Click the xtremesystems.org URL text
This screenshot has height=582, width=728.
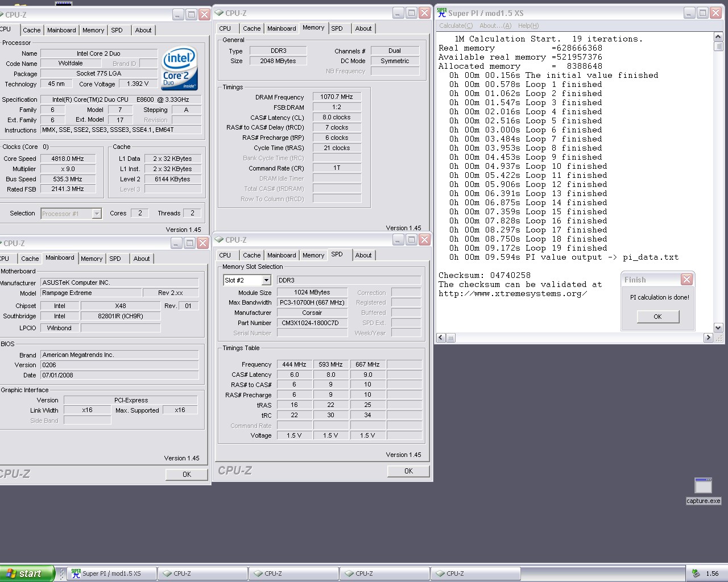coord(513,293)
